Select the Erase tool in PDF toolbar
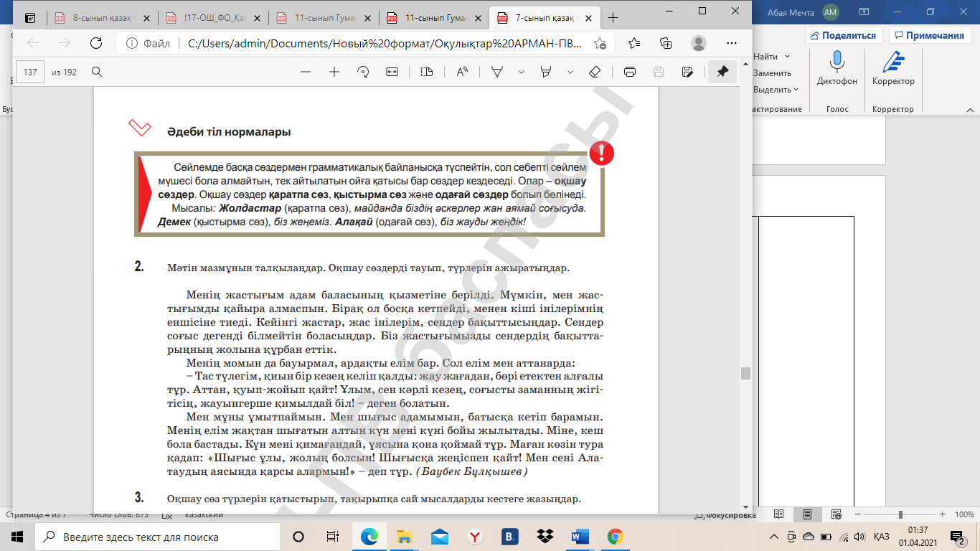The height and width of the screenshot is (551, 980). coord(594,72)
